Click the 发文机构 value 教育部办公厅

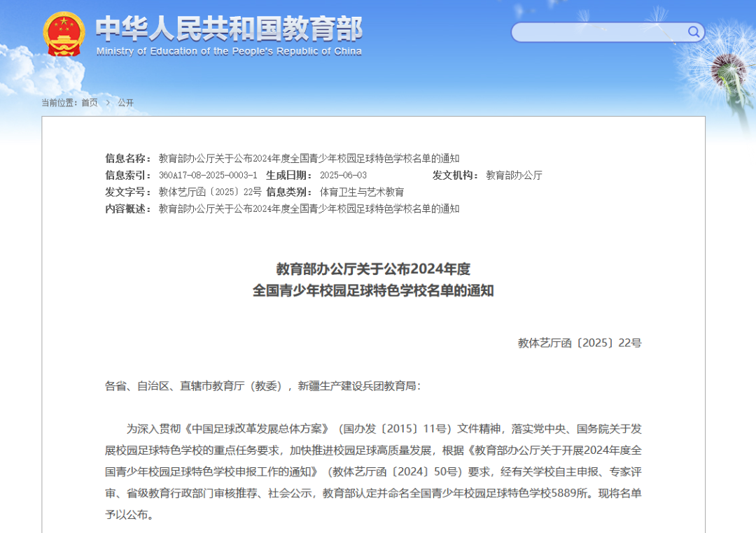(514, 175)
